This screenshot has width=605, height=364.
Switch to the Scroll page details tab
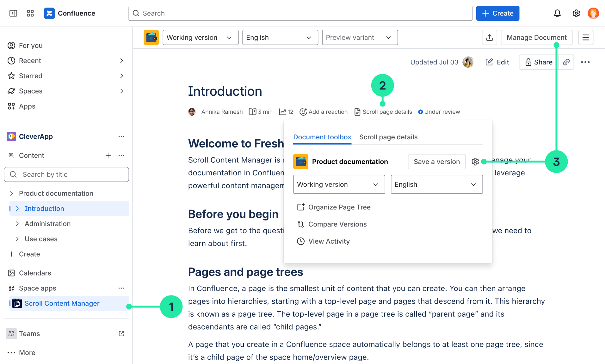pos(388,137)
